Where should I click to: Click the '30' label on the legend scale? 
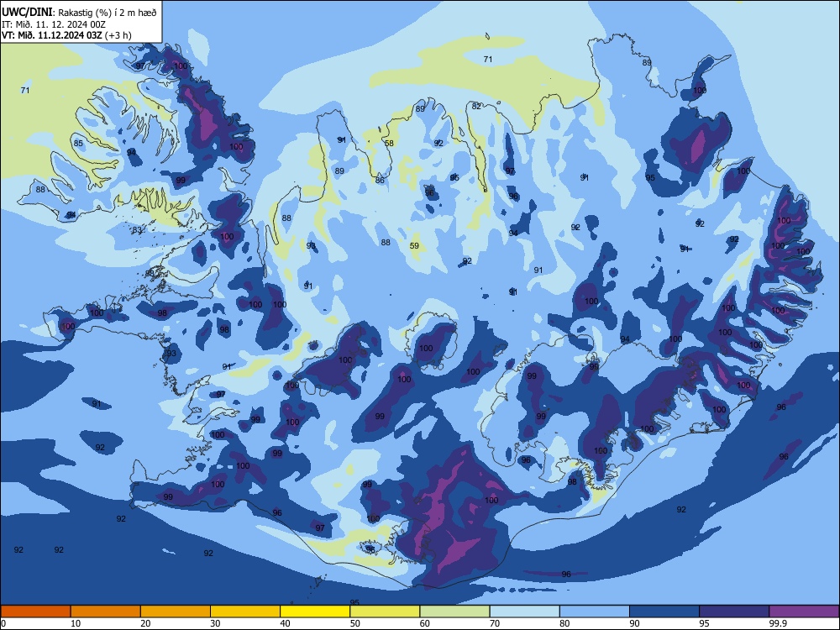(215, 623)
